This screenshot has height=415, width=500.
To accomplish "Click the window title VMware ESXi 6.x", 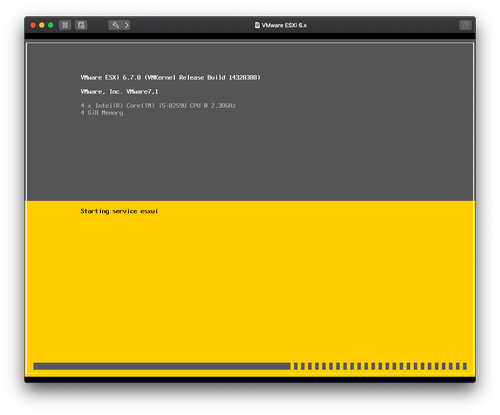I will (x=284, y=25).
